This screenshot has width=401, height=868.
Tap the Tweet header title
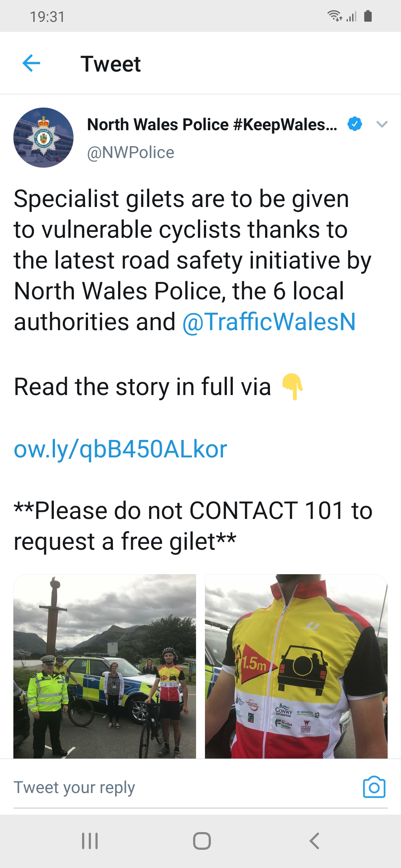[111, 64]
